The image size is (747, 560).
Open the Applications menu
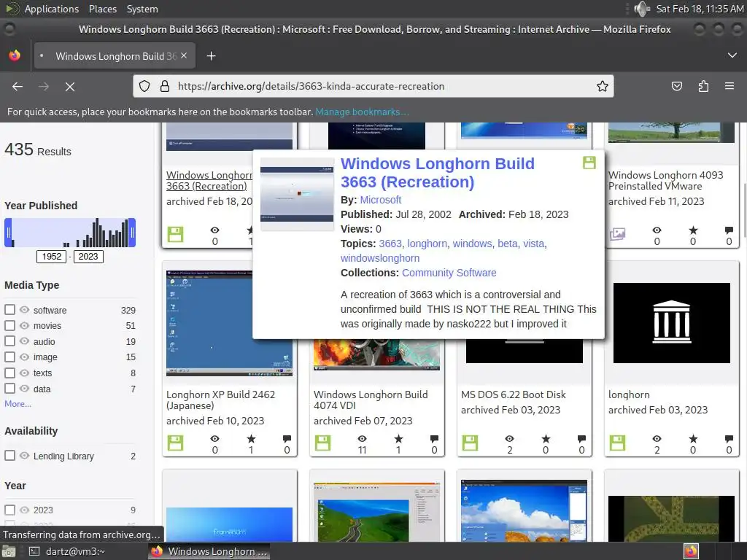(x=52, y=9)
